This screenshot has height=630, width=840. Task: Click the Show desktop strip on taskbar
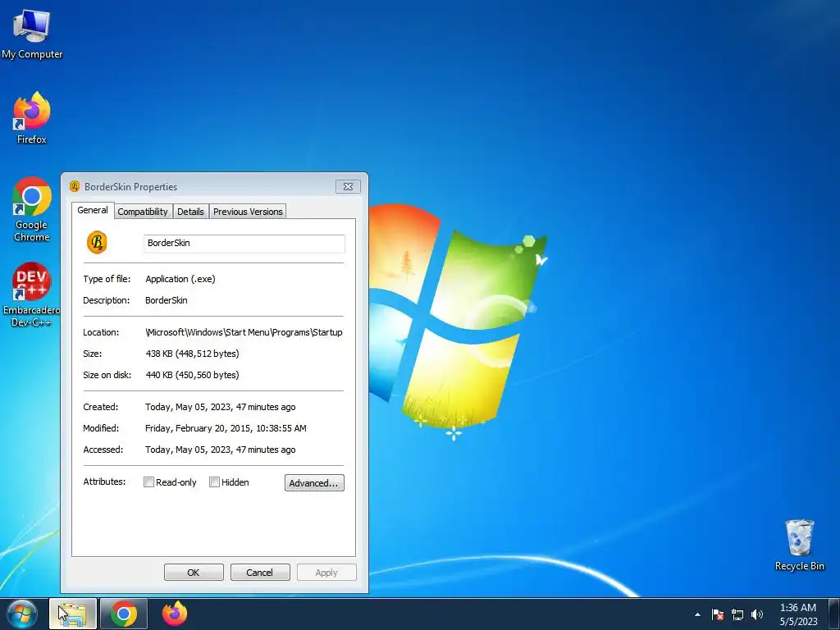834,614
